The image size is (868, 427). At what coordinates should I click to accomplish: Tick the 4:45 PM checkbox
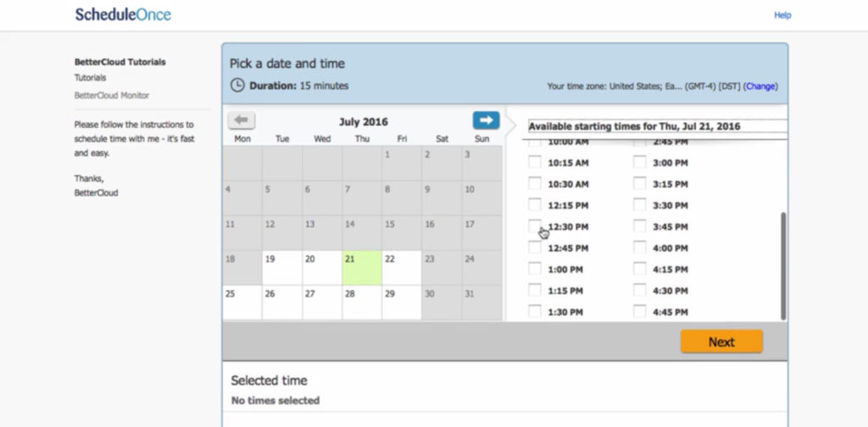click(639, 312)
